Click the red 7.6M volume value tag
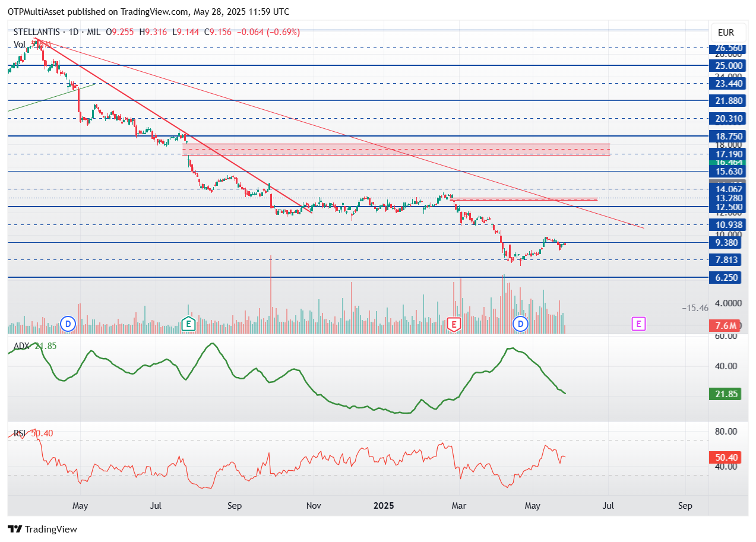The image size is (756, 542). pos(726,325)
